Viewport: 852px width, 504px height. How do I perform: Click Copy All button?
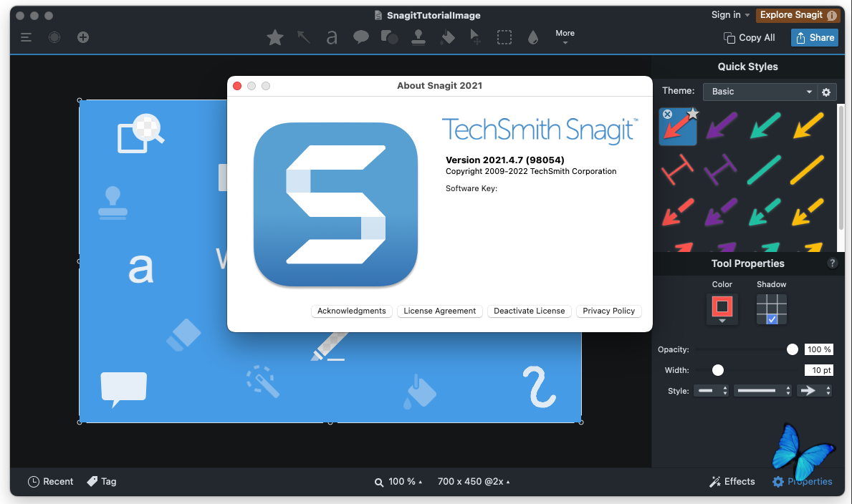pyautogui.click(x=750, y=37)
